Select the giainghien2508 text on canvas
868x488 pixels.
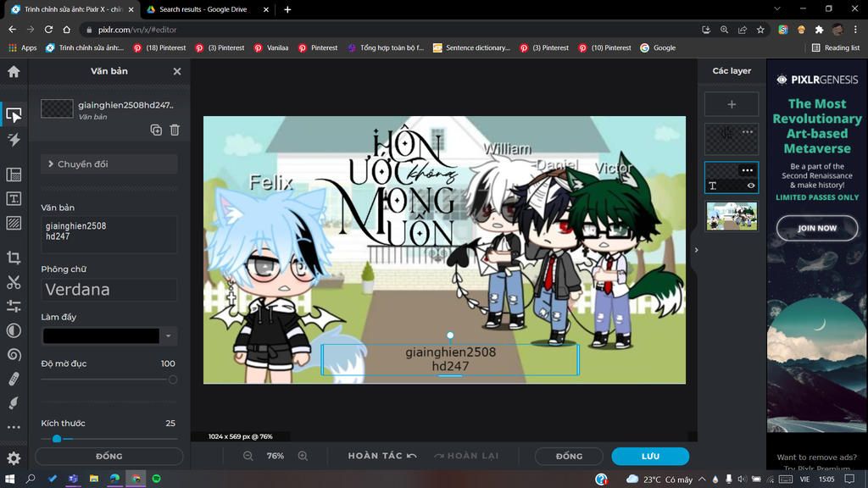pos(450,359)
